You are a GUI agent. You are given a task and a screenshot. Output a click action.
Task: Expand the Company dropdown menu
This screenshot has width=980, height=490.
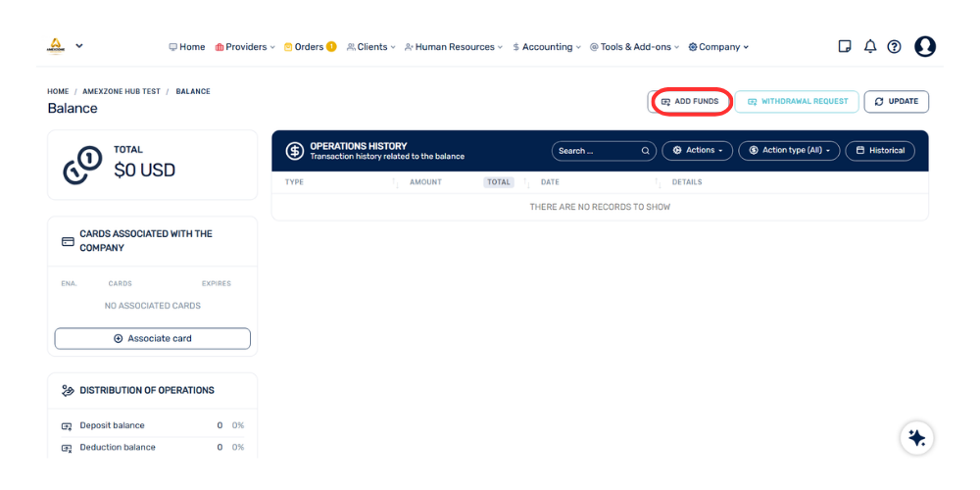coord(718,47)
